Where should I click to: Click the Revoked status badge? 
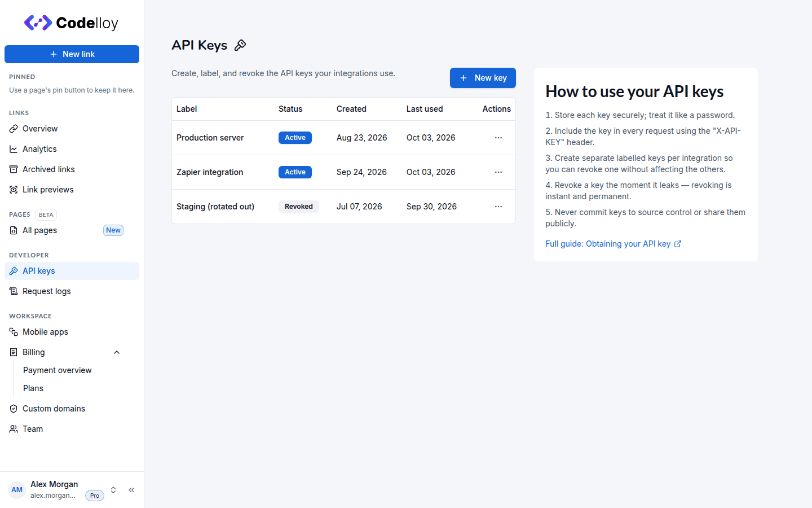(299, 207)
